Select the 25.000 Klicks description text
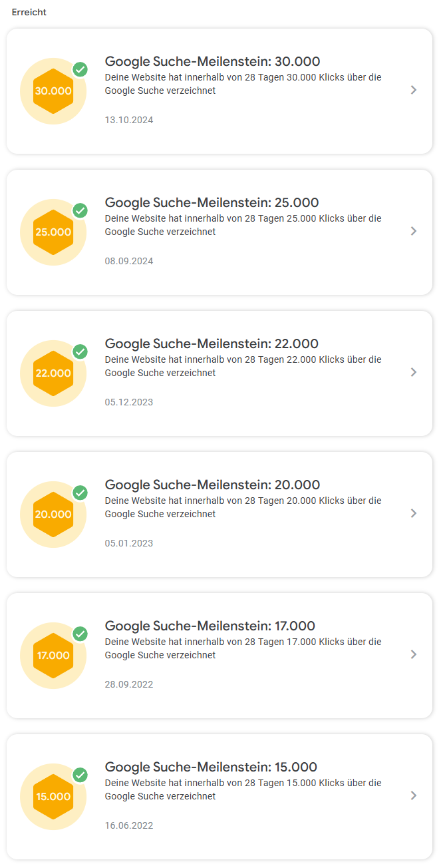This screenshot has width=441, height=868. 243,225
